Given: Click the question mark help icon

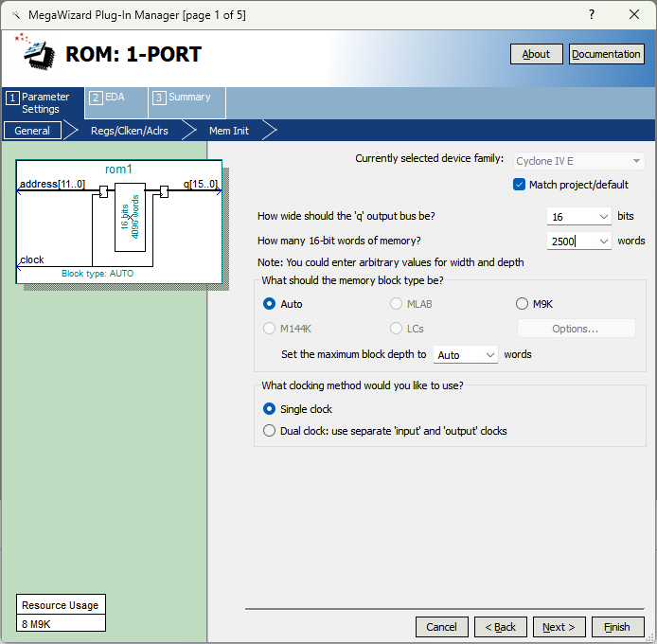Looking at the screenshot, I should [x=592, y=14].
